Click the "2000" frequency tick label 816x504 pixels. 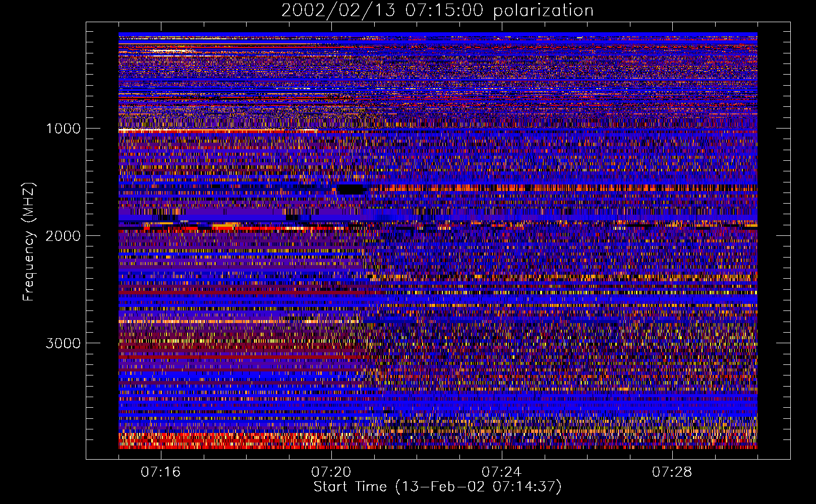point(63,236)
